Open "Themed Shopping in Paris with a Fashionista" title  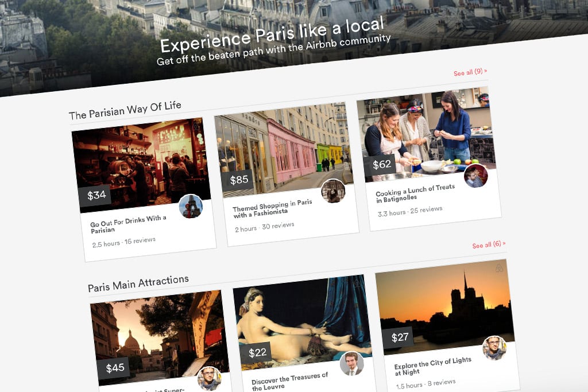point(272,208)
